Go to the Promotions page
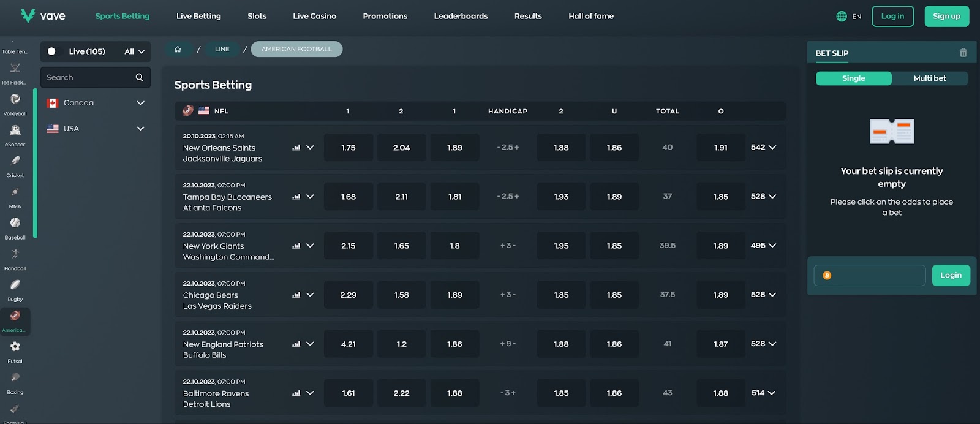The height and width of the screenshot is (424, 980). (x=385, y=16)
